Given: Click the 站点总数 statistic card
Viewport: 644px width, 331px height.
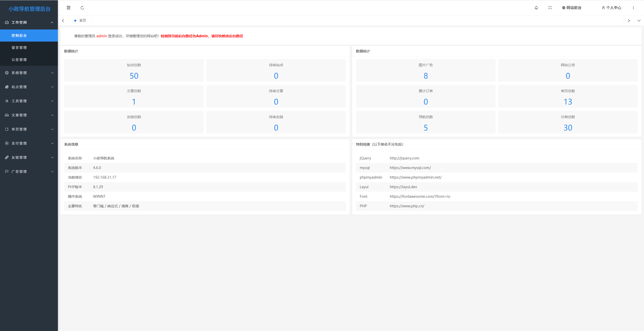Looking at the screenshot, I should coord(134,71).
